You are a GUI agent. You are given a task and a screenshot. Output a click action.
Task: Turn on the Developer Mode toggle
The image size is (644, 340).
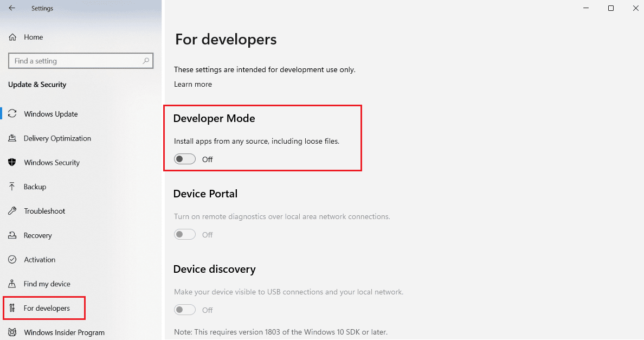185,159
